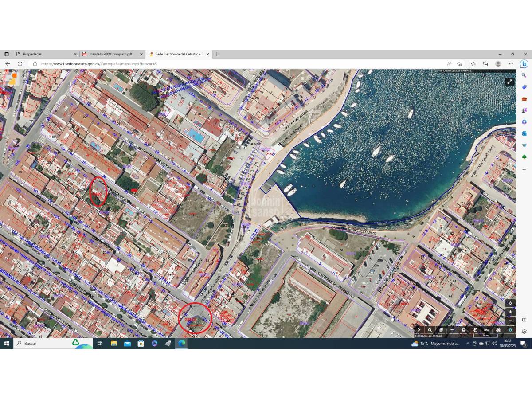Open the Windows Start menu

pos(7,344)
